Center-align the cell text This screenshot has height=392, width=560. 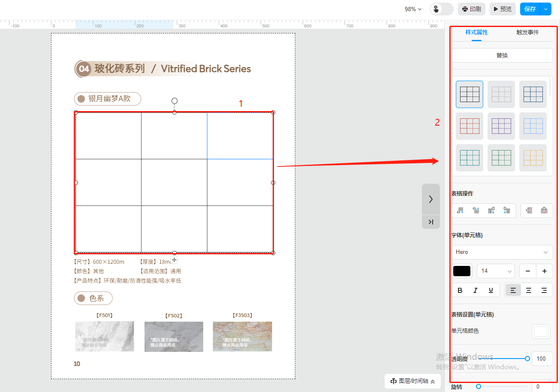(x=529, y=290)
